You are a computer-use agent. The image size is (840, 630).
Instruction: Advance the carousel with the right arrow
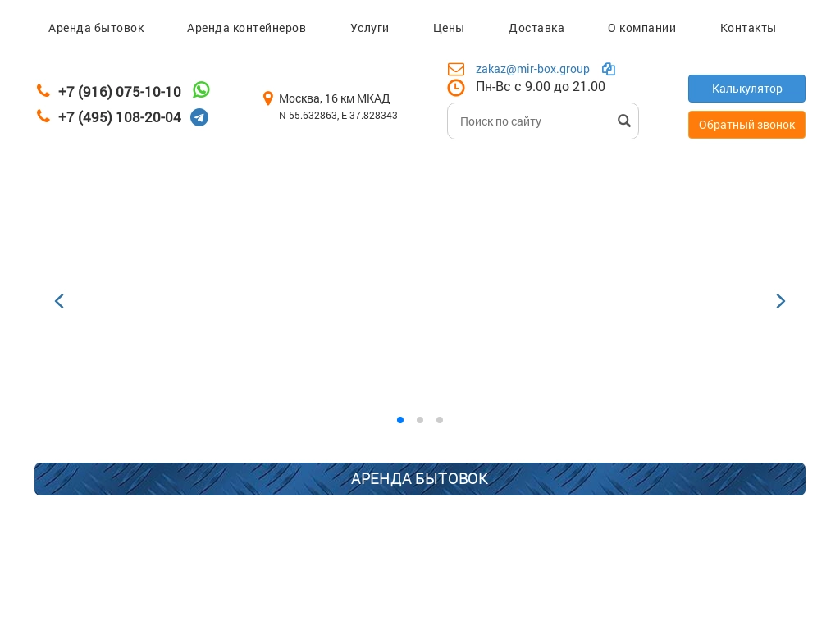(x=780, y=301)
